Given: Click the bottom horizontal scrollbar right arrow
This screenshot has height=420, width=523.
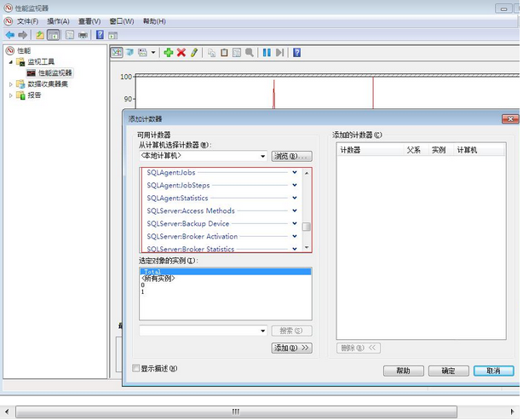Looking at the screenshot, I should coord(512,411).
